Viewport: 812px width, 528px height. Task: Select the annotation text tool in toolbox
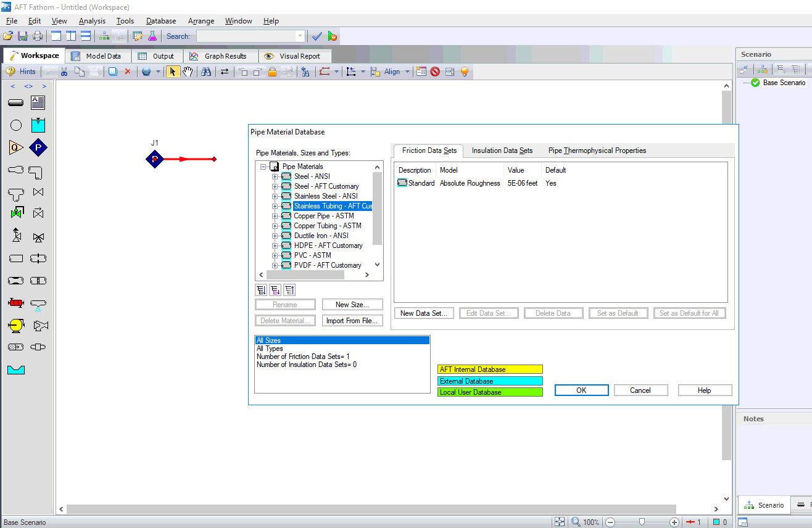38,103
